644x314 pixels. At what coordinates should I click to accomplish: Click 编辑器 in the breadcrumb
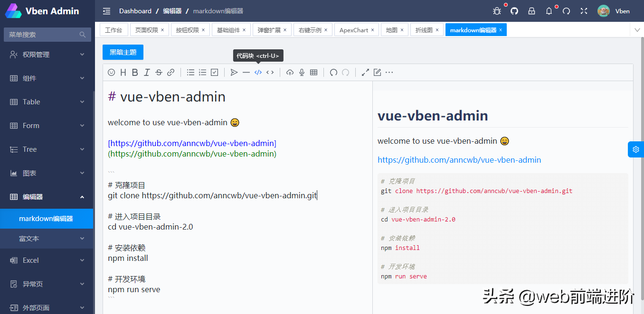[172, 11]
